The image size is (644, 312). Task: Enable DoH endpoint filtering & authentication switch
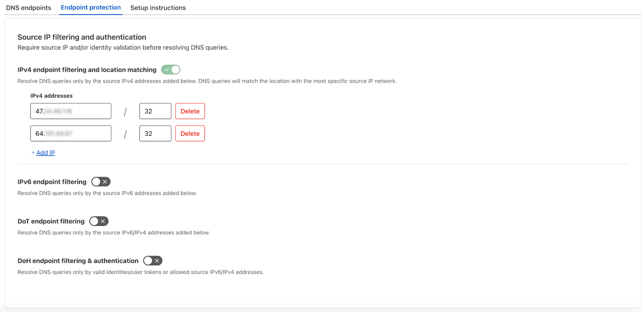tap(153, 260)
